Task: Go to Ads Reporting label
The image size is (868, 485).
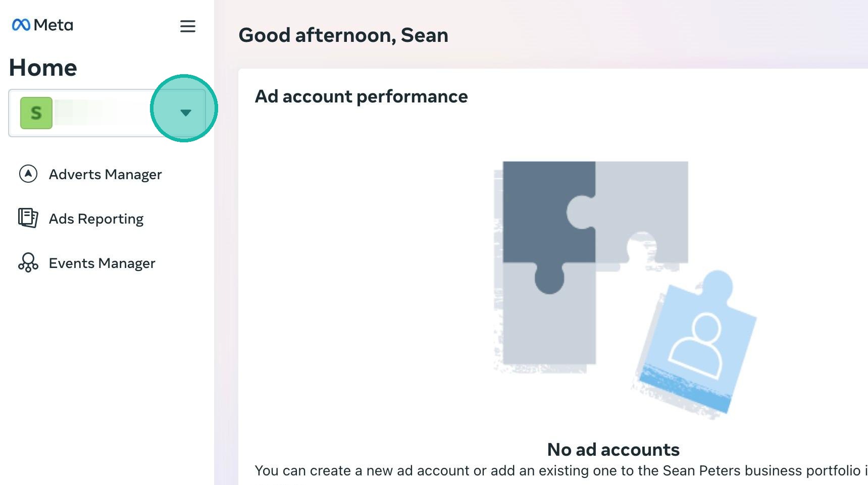Action: [x=96, y=219]
